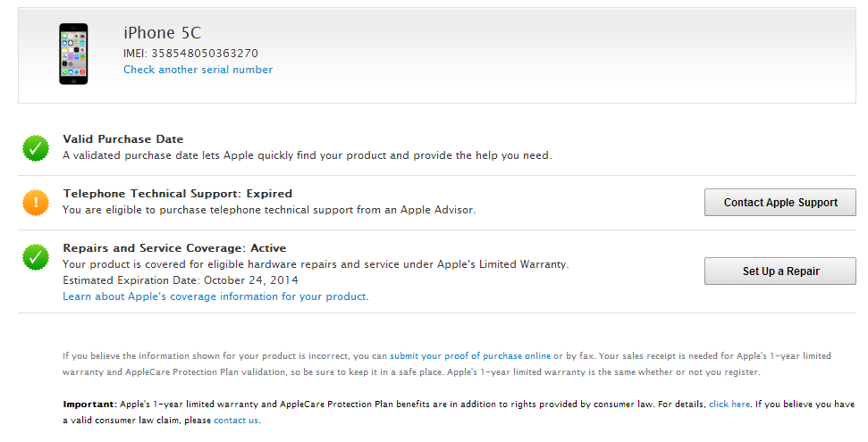Click eligible to purchase telephone support text
The width and height of the screenshot is (868, 442).
tap(268, 210)
